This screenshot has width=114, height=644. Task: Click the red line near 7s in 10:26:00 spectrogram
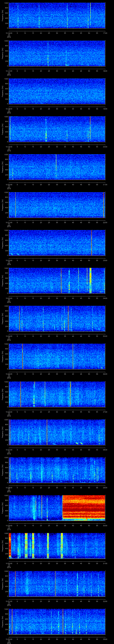[21, 394]
